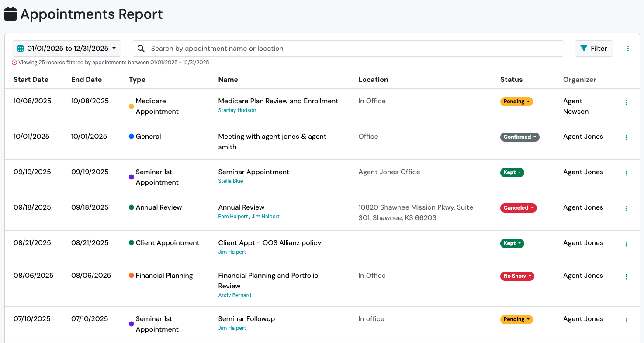Viewport: 644px width, 343px height.
Task: Open row menu for Client Appt OOS Allianz
Action: pos(626,244)
